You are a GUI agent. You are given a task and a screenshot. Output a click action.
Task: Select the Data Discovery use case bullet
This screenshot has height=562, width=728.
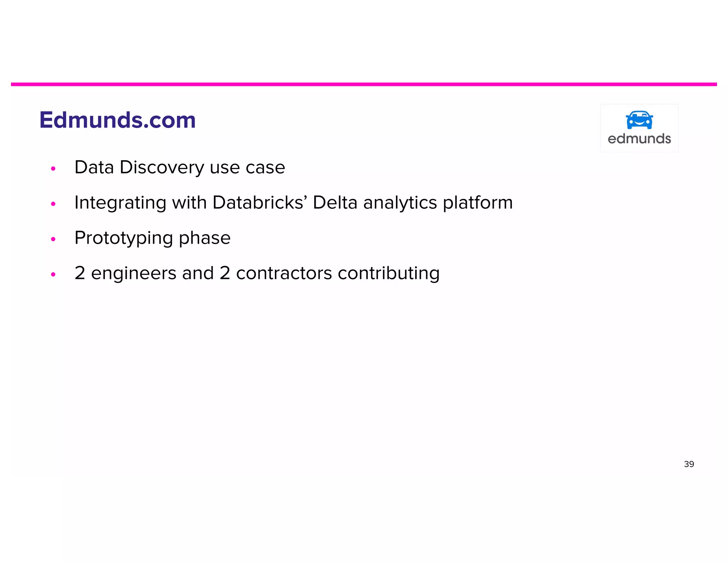[180, 168]
